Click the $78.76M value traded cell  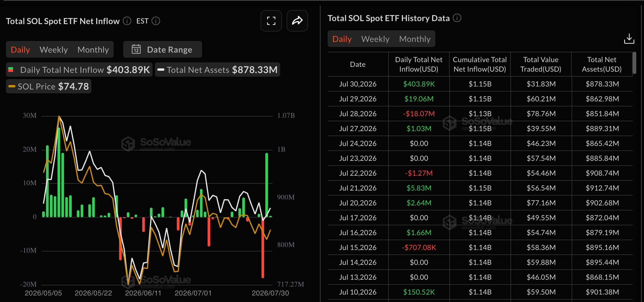[541, 114]
